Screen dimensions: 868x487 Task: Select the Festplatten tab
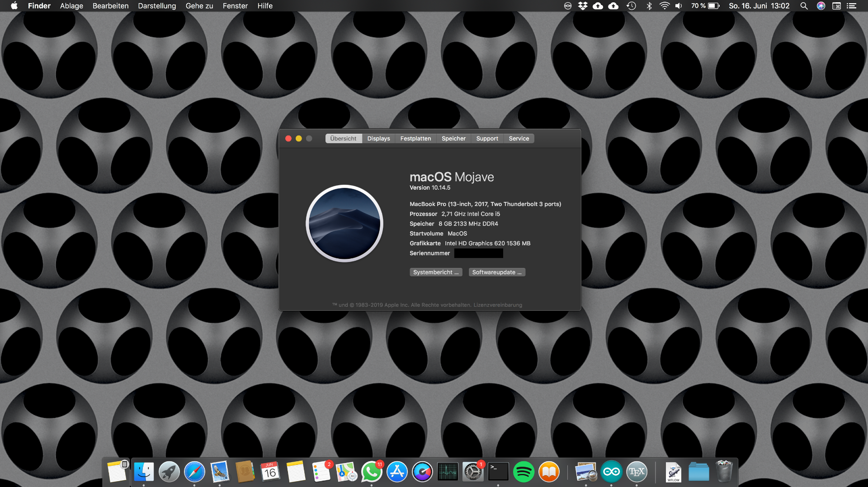(415, 139)
